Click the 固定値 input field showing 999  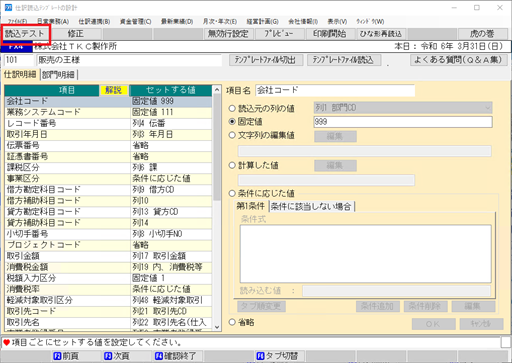403,122
